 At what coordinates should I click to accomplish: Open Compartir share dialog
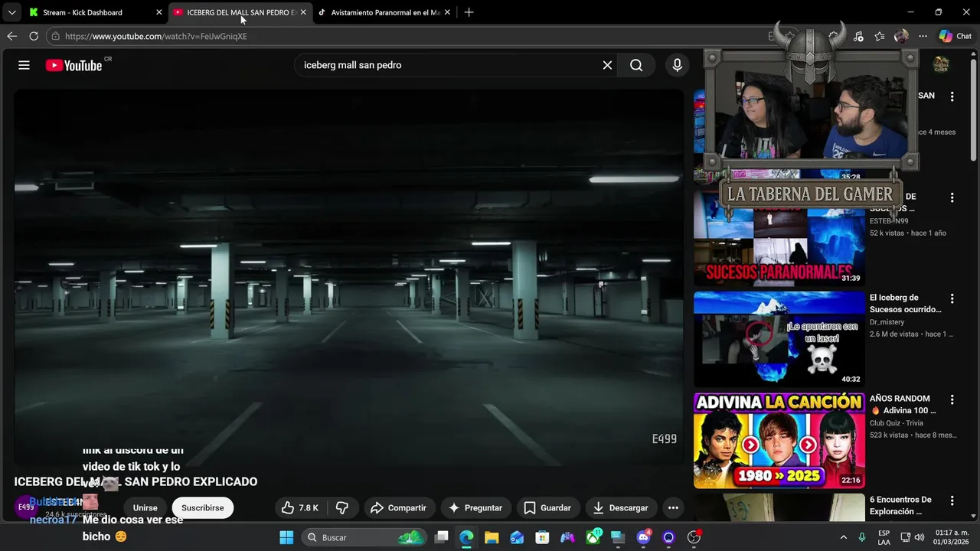[398, 507]
